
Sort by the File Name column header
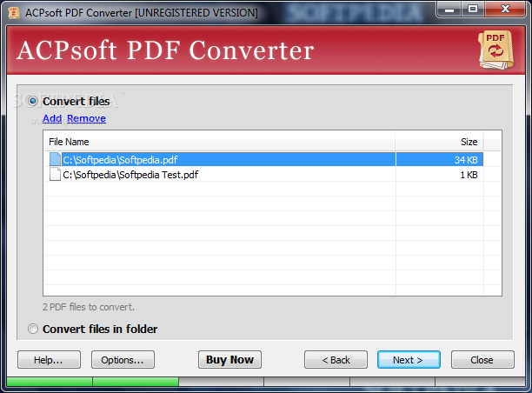tap(220, 142)
